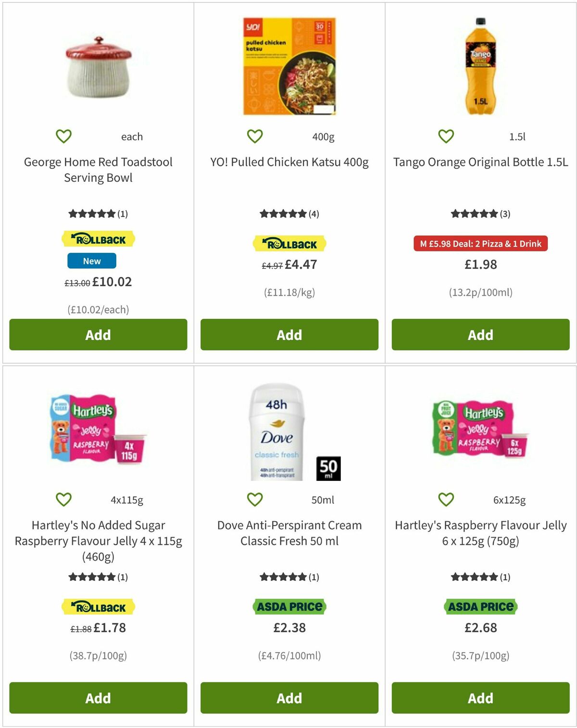Click the ASDA Price badge under Dove deodorant
The height and width of the screenshot is (728, 577).
pos(288,607)
